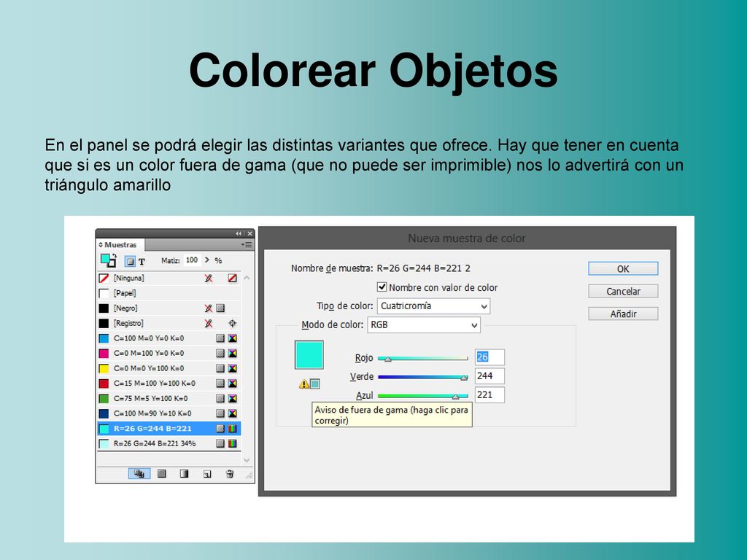Click show all swatches button

[139, 474]
